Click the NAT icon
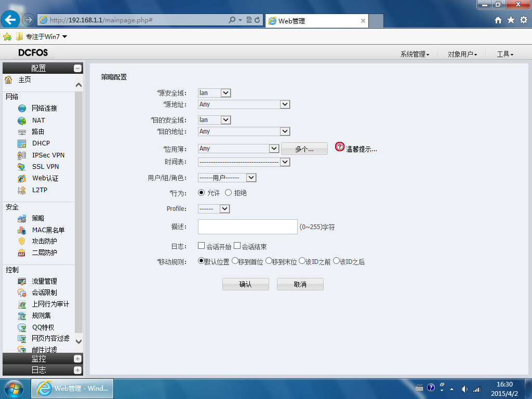 click(22, 121)
